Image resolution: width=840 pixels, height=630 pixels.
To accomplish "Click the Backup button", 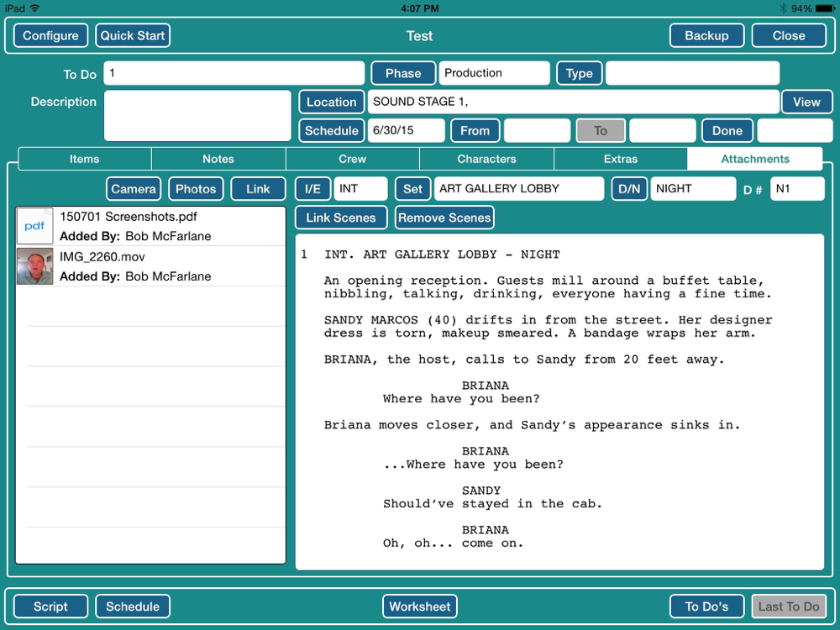I will click(x=706, y=35).
